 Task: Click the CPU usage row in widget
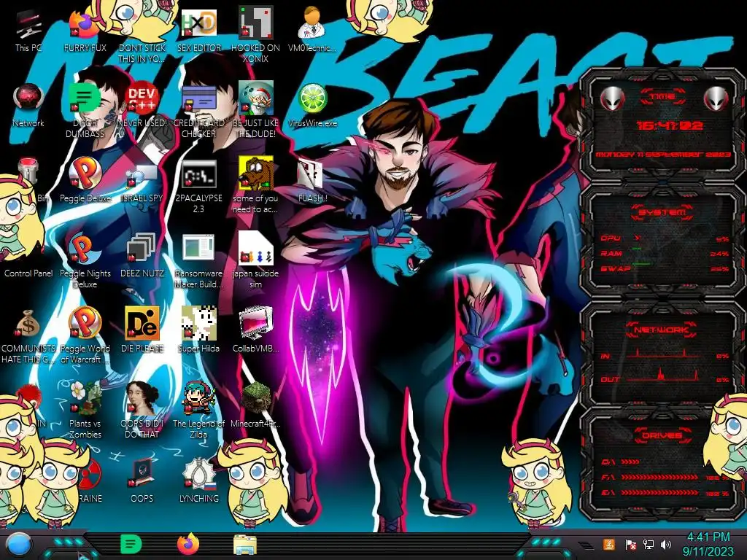point(665,238)
